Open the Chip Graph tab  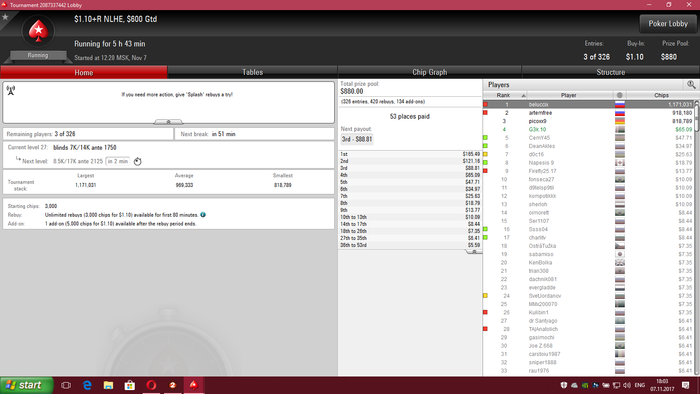(429, 72)
